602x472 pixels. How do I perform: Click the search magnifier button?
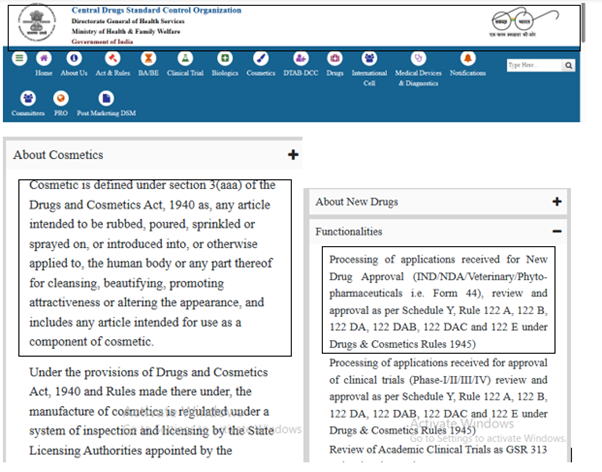tap(569, 66)
